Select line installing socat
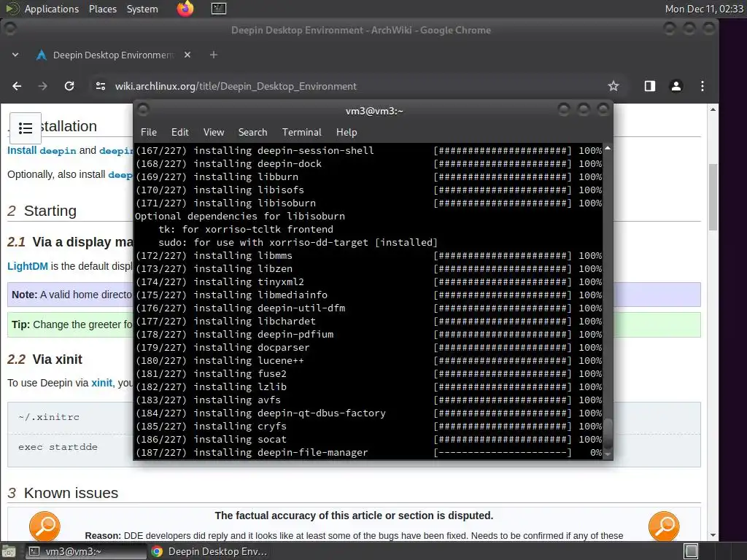Viewport: 747px width, 560px height. coord(368,439)
